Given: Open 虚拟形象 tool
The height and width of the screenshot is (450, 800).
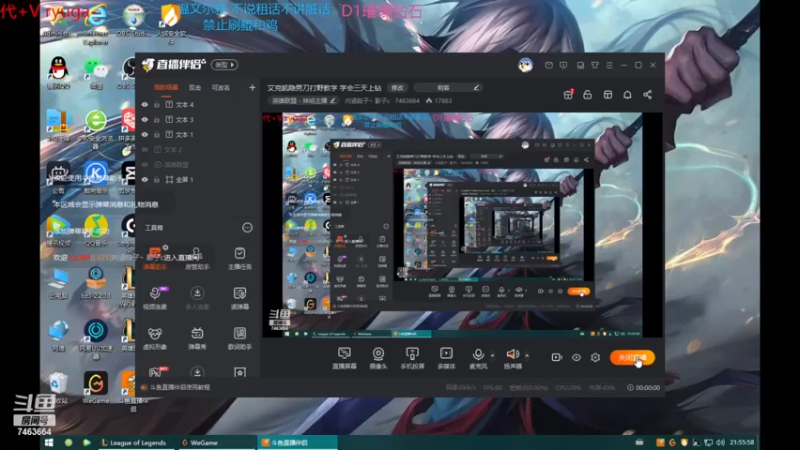Looking at the screenshot, I should [x=155, y=338].
